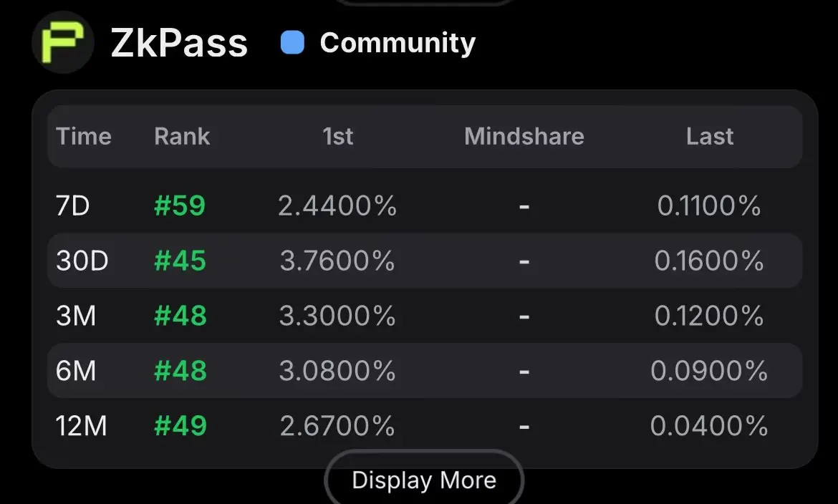Click rank #59 in the 7D row

[180, 205]
